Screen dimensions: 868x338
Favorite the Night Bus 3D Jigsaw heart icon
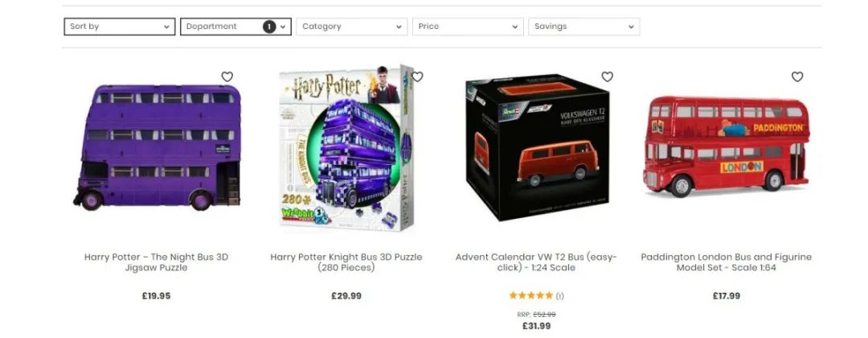pos(227,77)
